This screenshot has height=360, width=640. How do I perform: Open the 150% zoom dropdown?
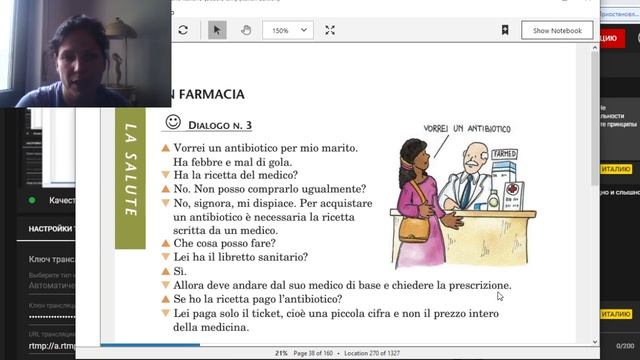click(x=288, y=30)
